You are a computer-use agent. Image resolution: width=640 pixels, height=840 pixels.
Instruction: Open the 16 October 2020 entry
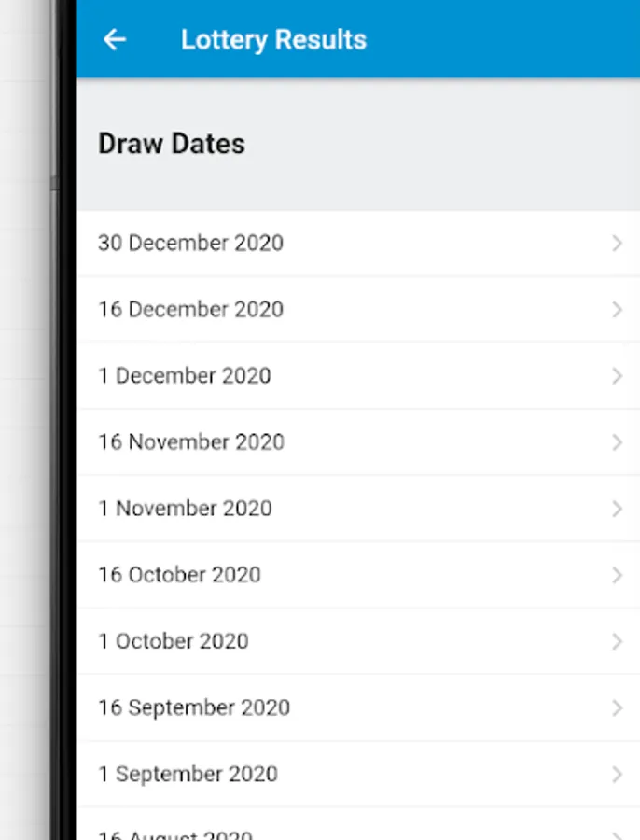pos(179,574)
